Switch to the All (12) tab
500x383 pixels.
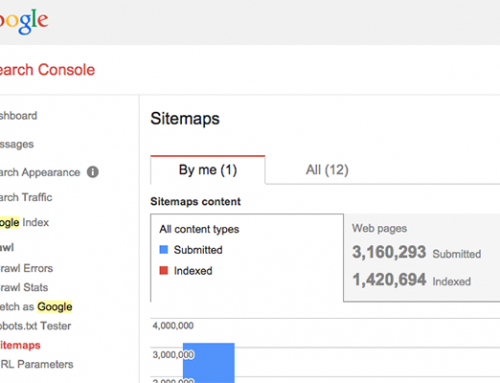point(327,170)
